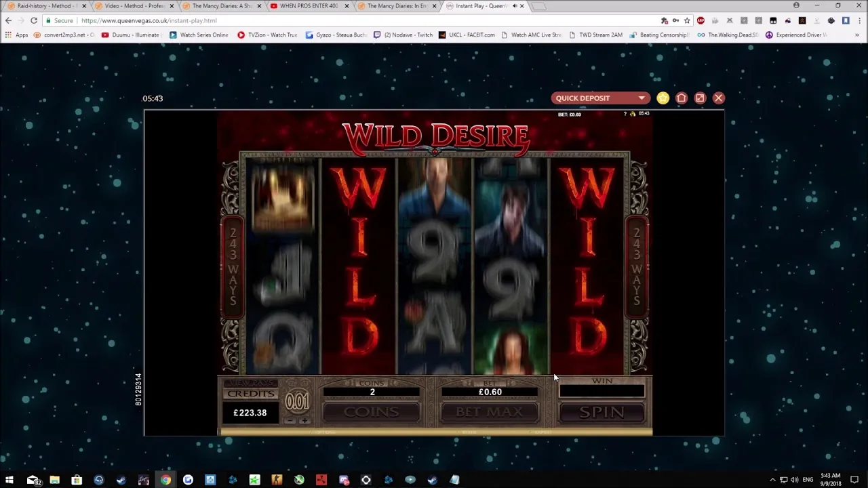Decrease coin size with minus button
This screenshot has width=868, height=488.
click(290, 421)
